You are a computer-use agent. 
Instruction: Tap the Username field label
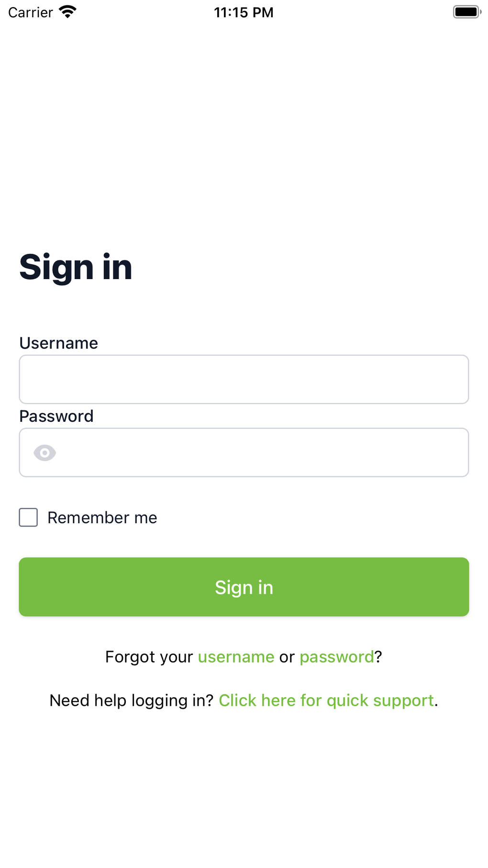point(58,343)
